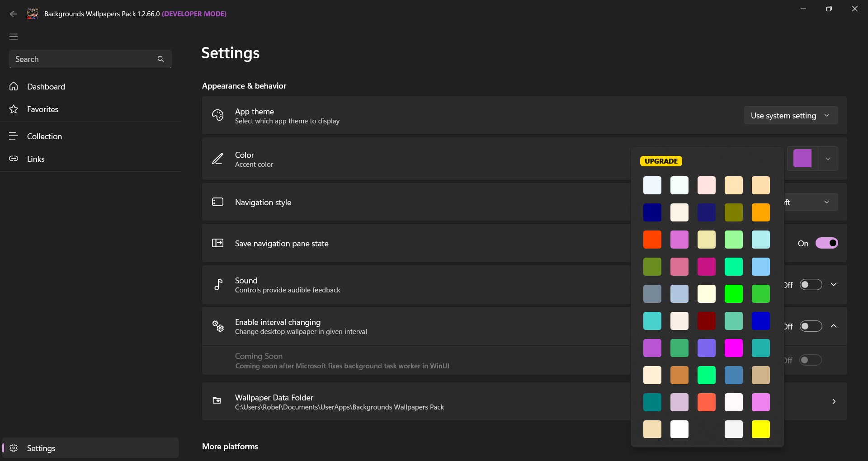Click the app logo in title bar
This screenshot has height=461, width=868.
tap(32, 14)
